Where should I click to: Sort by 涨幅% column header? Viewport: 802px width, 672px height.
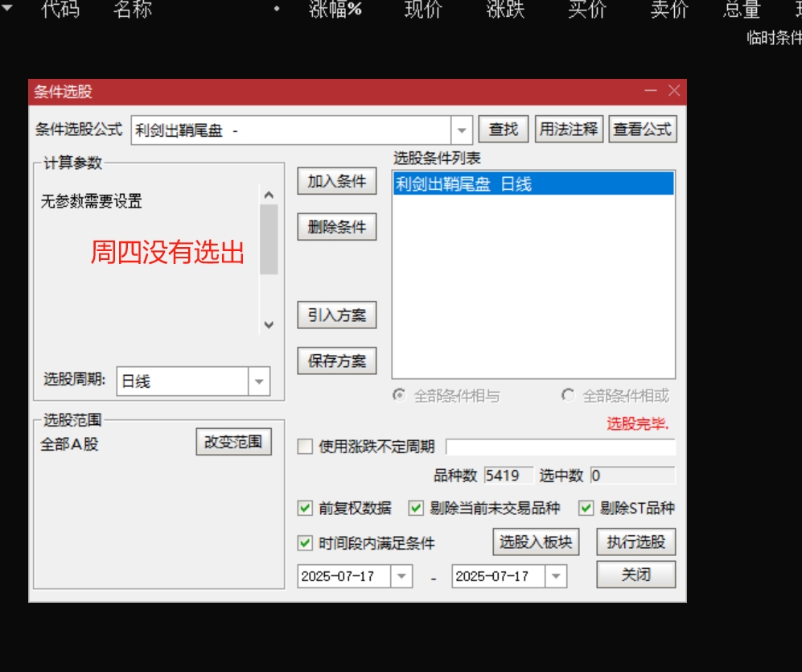[x=335, y=9]
